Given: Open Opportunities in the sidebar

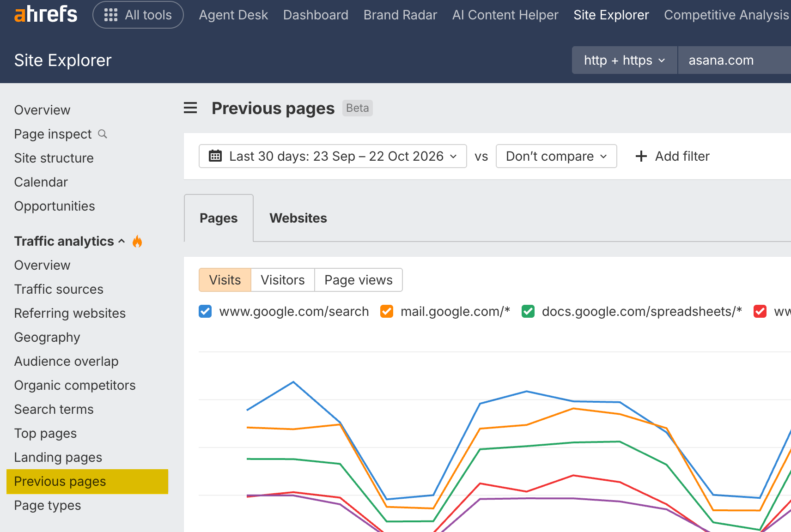Looking at the screenshot, I should (x=55, y=206).
